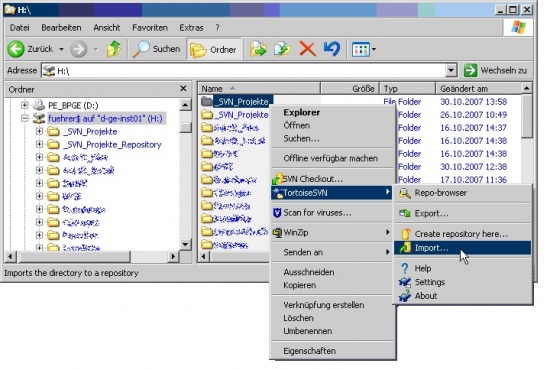The width and height of the screenshot is (550, 370).
Task: Select _SVN_Projekte_Repository in the folder tree
Action: [x=112, y=145]
